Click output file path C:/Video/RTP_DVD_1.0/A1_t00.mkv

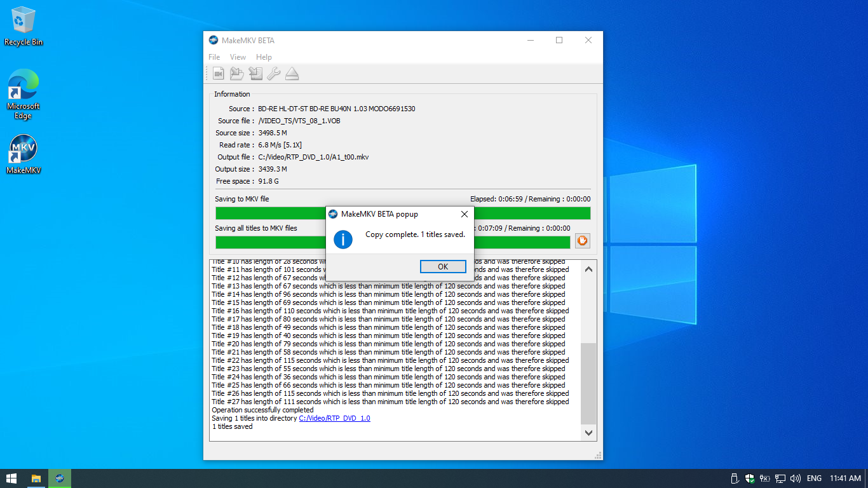coord(313,157)
